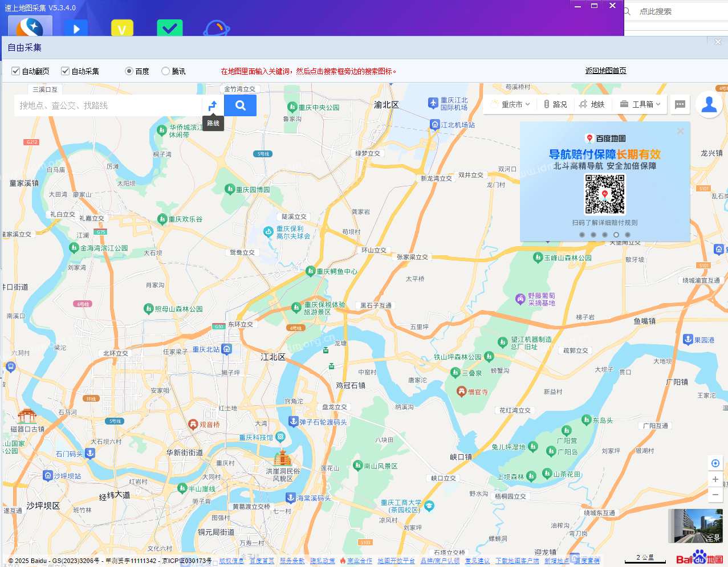This screenshot has height=567, width=728.
Task: Toggle the 地铁 subway layer
Action: [x=592, y=104]
